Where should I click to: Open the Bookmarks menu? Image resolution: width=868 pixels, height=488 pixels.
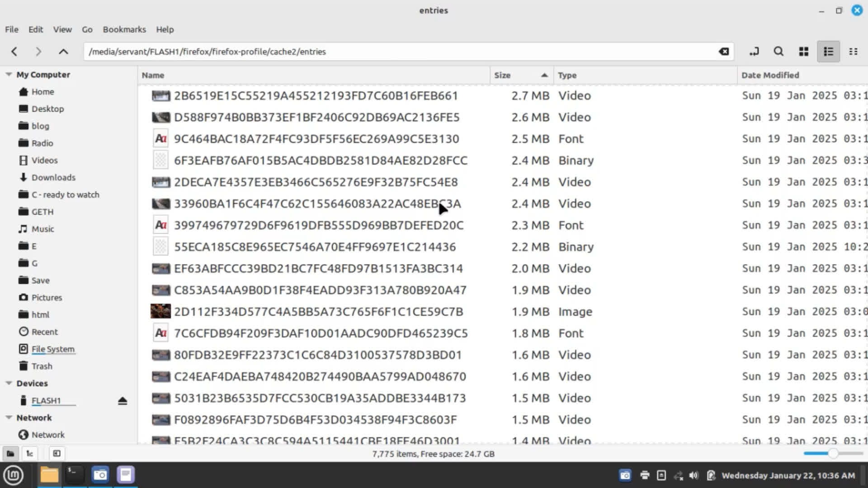point(124,29)
